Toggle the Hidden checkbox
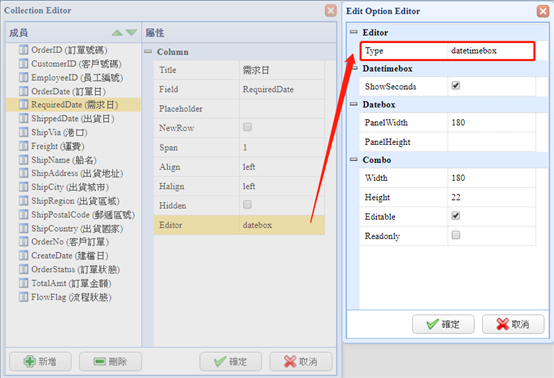Image resolution: width=554 pixels, height=378 pixels. 247,205
